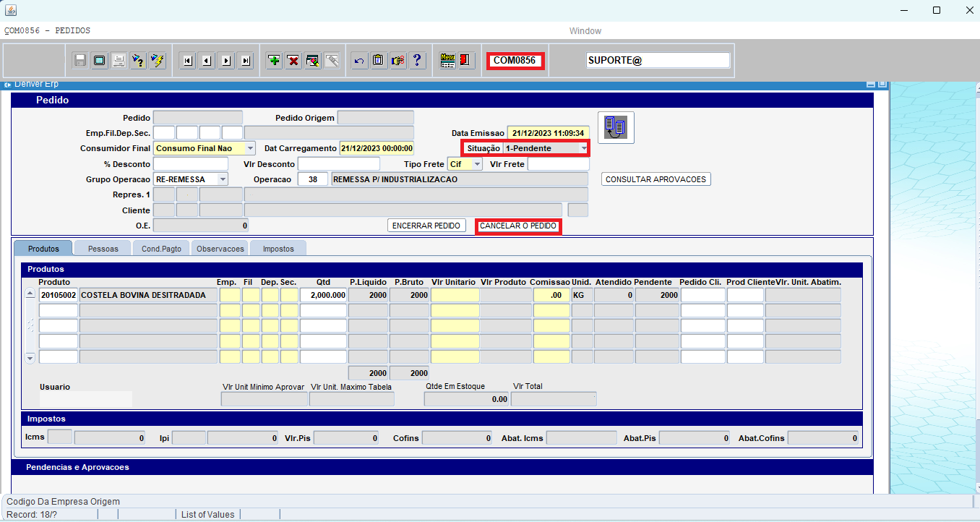Restore the inner Denver Erp window
Image resolution: width=980 pixels, height=522 pixels.
(x=882, y=85)
